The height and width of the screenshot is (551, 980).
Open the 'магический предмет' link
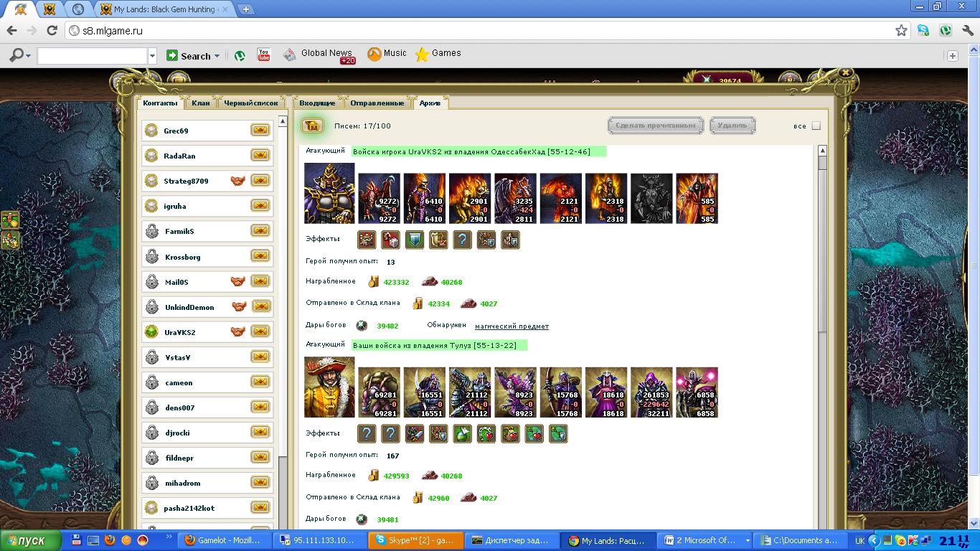(x=512, y=326)
